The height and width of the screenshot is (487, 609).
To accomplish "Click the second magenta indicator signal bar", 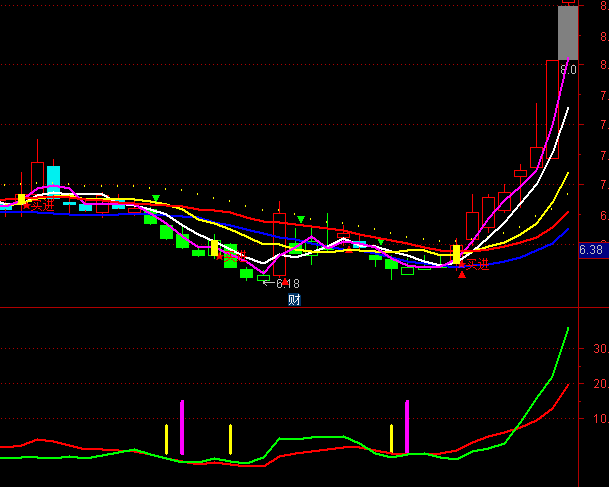I will [407, 427].
